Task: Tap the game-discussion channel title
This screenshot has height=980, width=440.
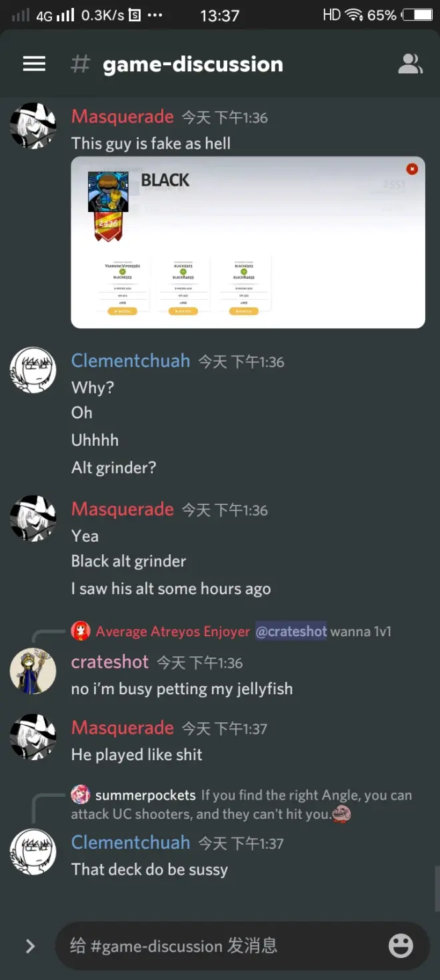Action: point(193,65)
